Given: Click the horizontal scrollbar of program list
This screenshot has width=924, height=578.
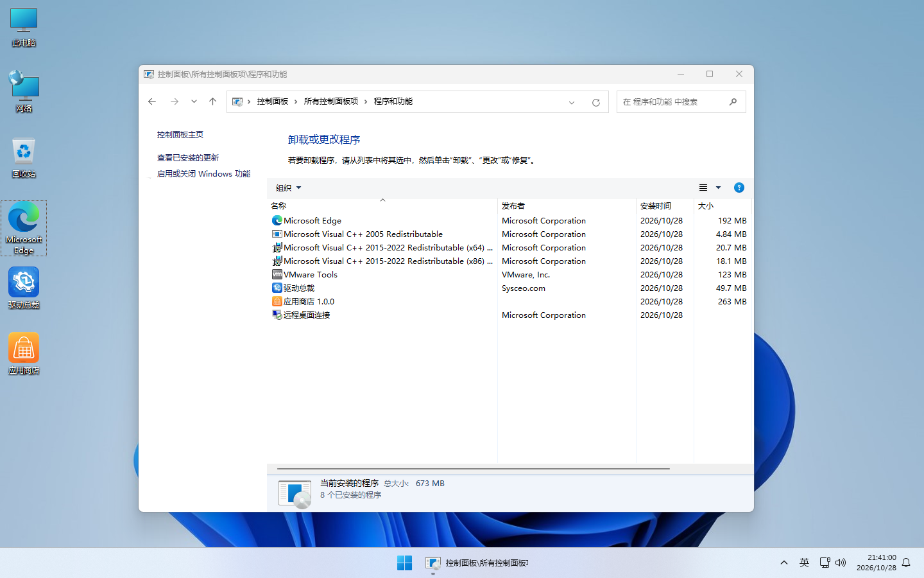Looking at the screenshot, I should point(474,469).
